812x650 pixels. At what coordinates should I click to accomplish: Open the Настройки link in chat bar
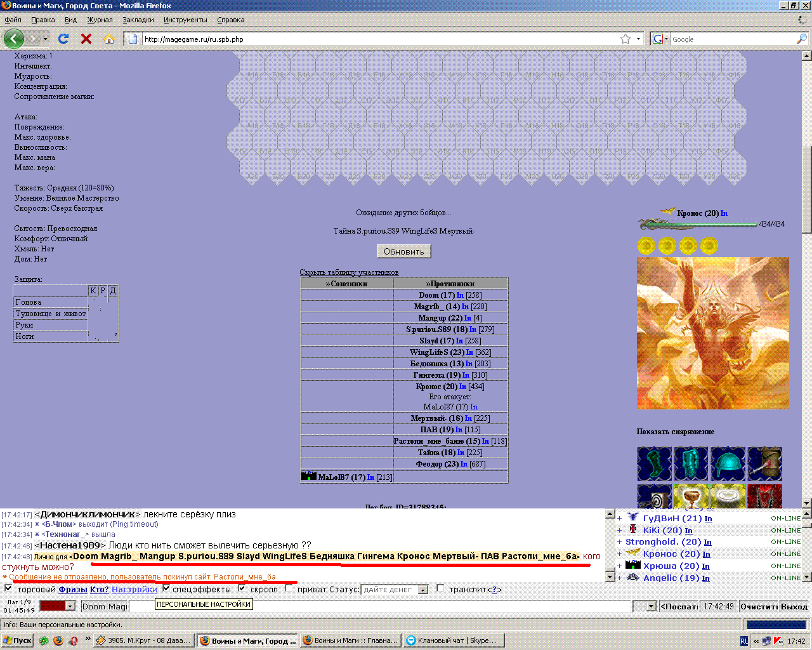[x=134, y=589]
